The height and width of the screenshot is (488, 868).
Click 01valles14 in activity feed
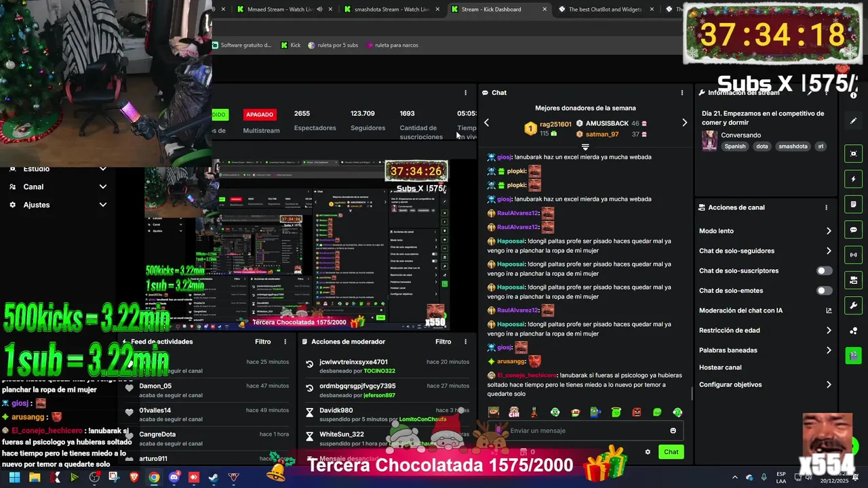point(155,410)
